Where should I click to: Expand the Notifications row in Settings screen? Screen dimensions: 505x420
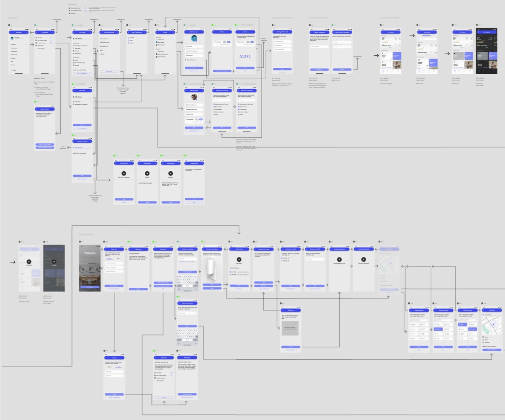[26, 54]
